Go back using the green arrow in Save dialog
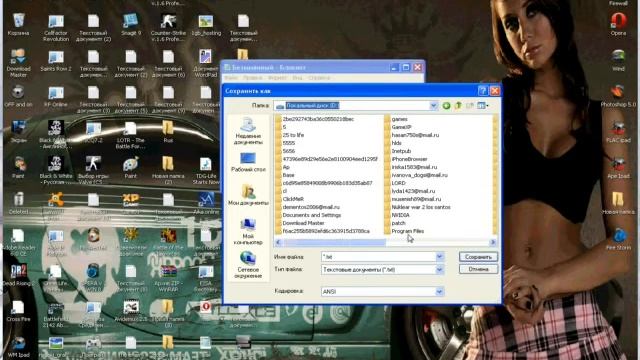 (x=446, y=106)
